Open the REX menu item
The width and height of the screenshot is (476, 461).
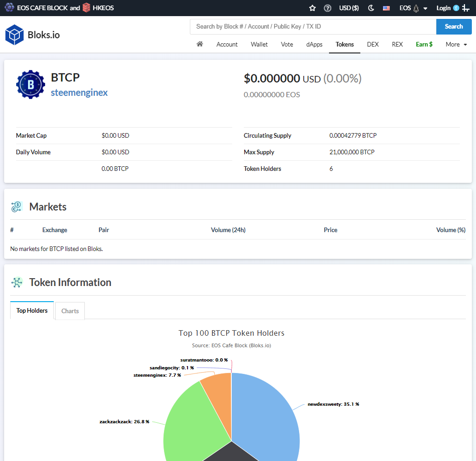click(x=397, y=45)
